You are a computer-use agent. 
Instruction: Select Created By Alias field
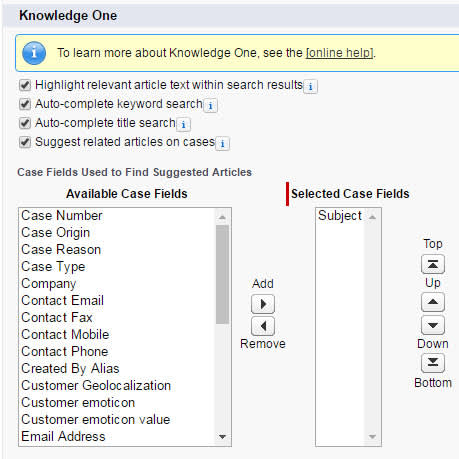click(117, 369)
